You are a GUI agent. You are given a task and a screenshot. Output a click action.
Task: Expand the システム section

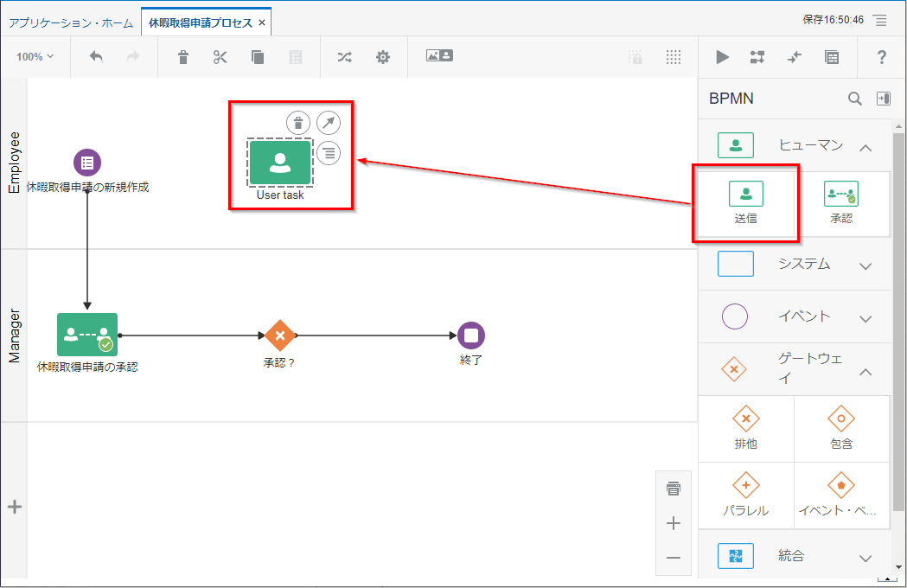pyautogui.click(x=865, y=265)
